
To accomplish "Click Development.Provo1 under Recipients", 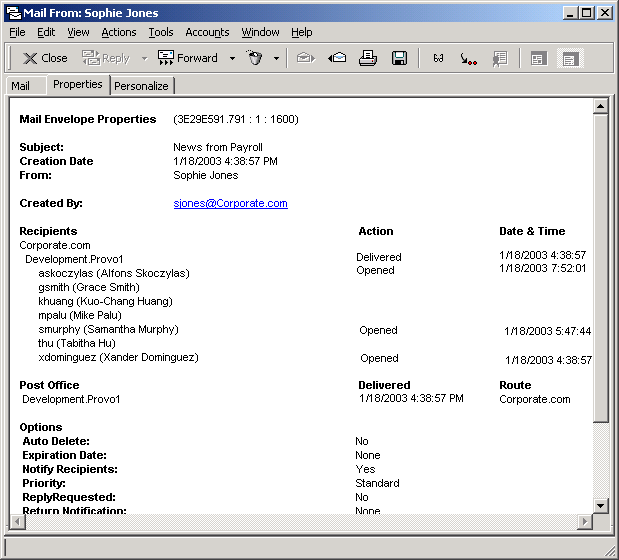I will click(x=74, y=259).
